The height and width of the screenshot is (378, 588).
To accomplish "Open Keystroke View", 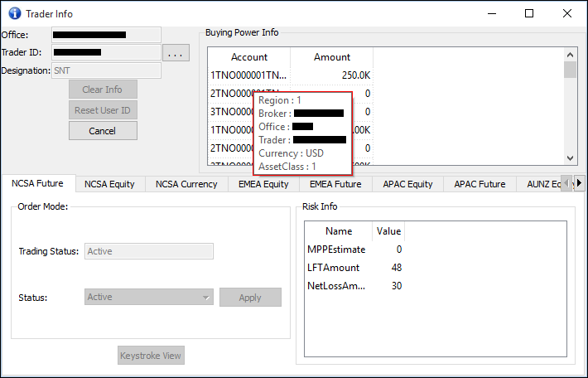I will click(150, 356).
